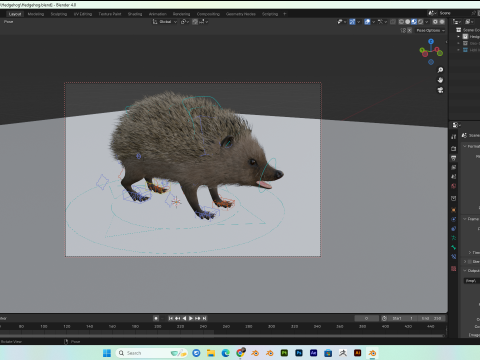Switch viewport to rendered shading
Image resolution: width=480 pixels, height=360 pixels.
[x=420, y=22]
